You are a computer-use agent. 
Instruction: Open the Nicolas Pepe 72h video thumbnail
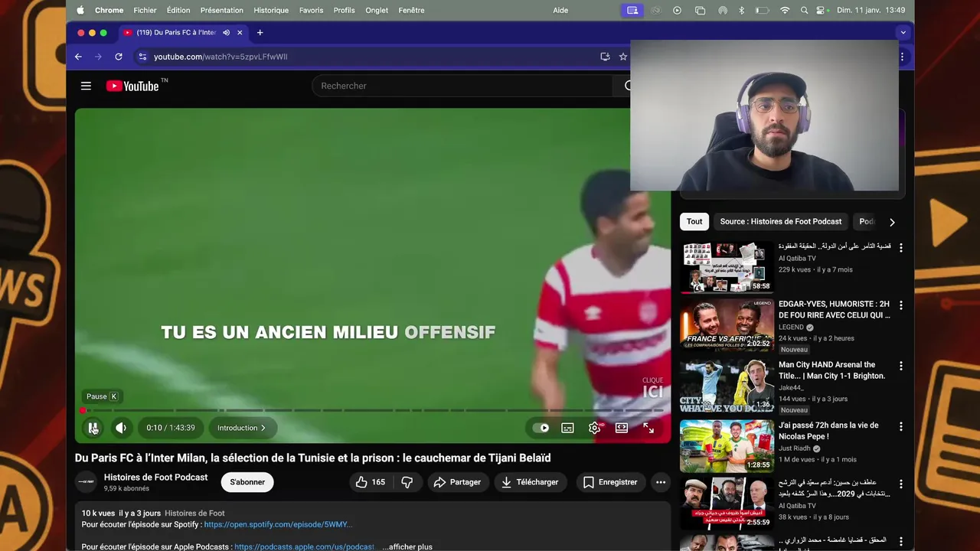tap(727, 446)
